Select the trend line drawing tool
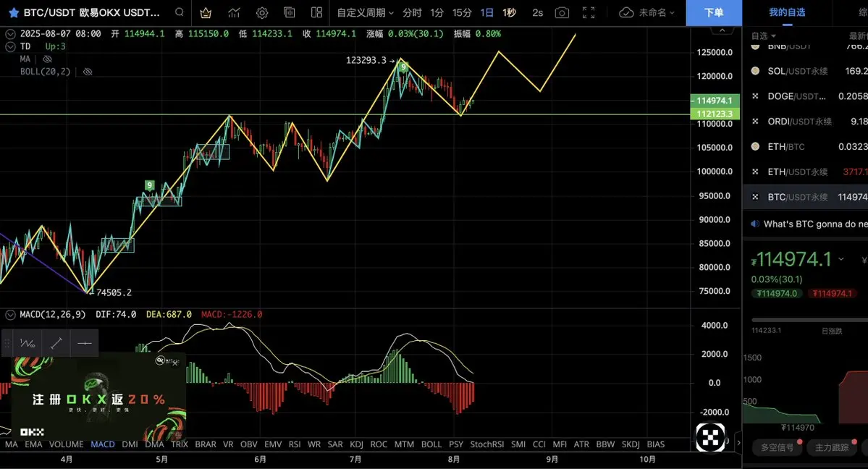868x469 pixels. point(56,343)
